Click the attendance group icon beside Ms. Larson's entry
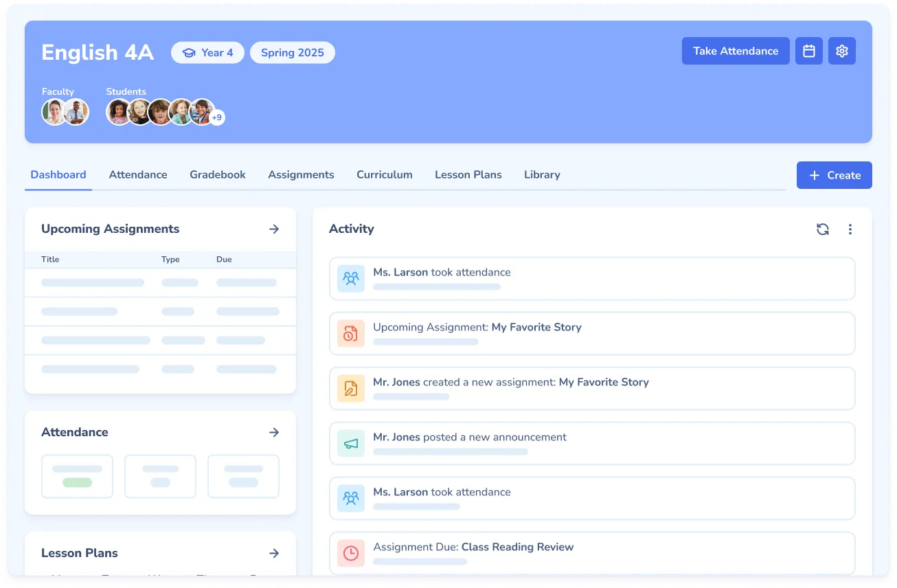Screen dimensions: 897x588 350,279
